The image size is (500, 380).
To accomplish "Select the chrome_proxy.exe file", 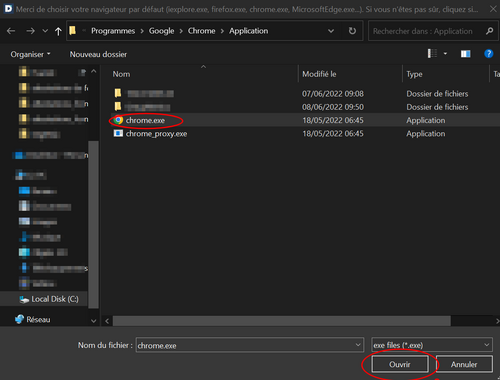I will [x=156, y=134].
